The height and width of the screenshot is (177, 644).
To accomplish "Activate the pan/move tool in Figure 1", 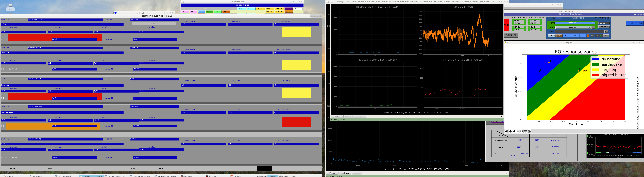I will point(518,131).
